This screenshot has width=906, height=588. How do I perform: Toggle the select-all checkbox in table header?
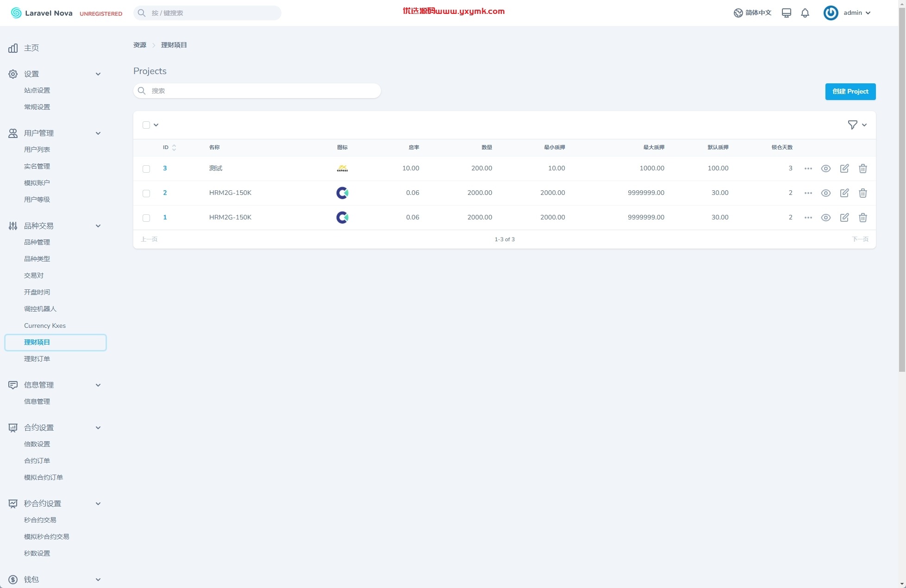point(146,125)
